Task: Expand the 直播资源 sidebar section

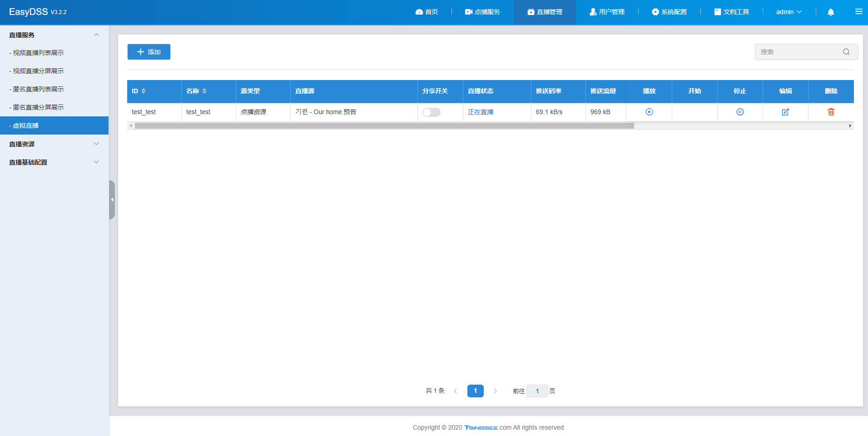Action: [x=96, y=144]
